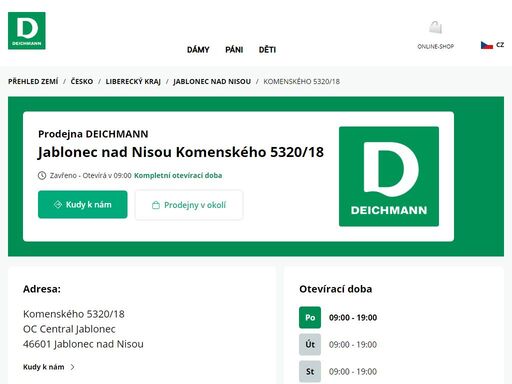Go to ČESKO breadcrumb
The height and width of the screenshot is (384, 512).
pos(82,81)
